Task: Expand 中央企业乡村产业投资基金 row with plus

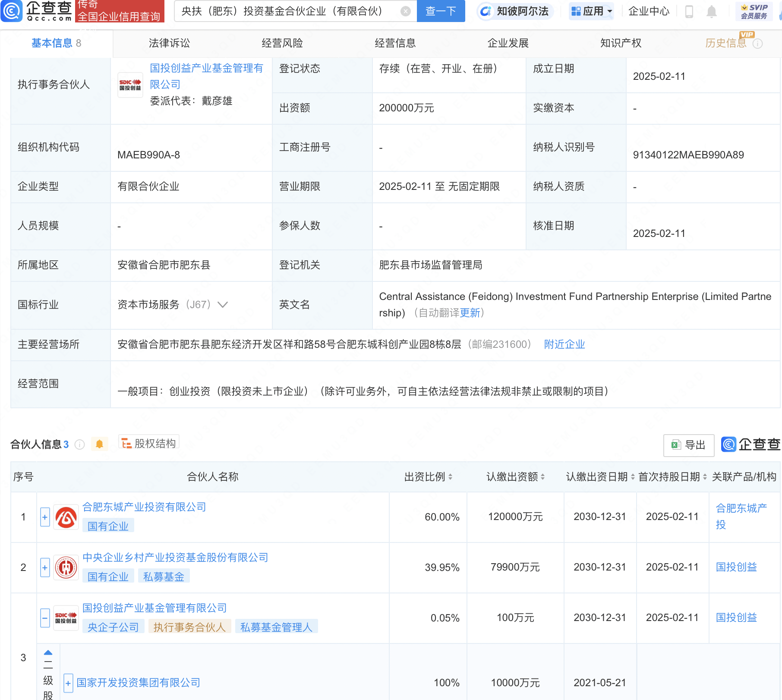Action: coord(45,568)
